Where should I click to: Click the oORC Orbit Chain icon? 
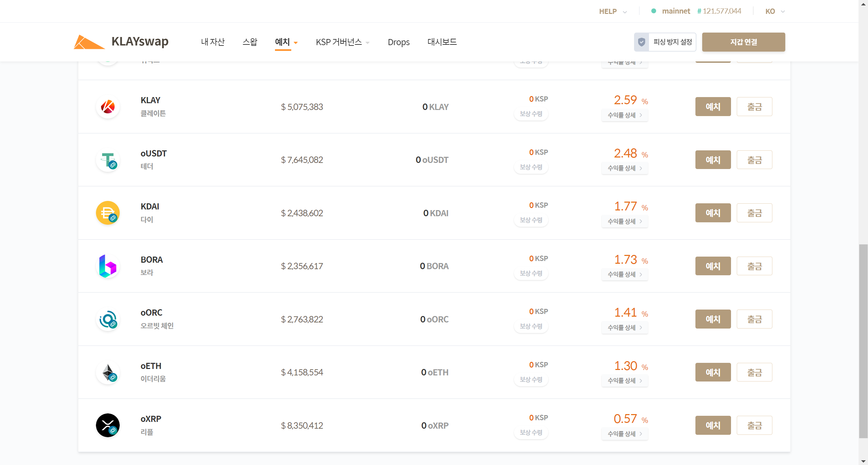(108, 319)
